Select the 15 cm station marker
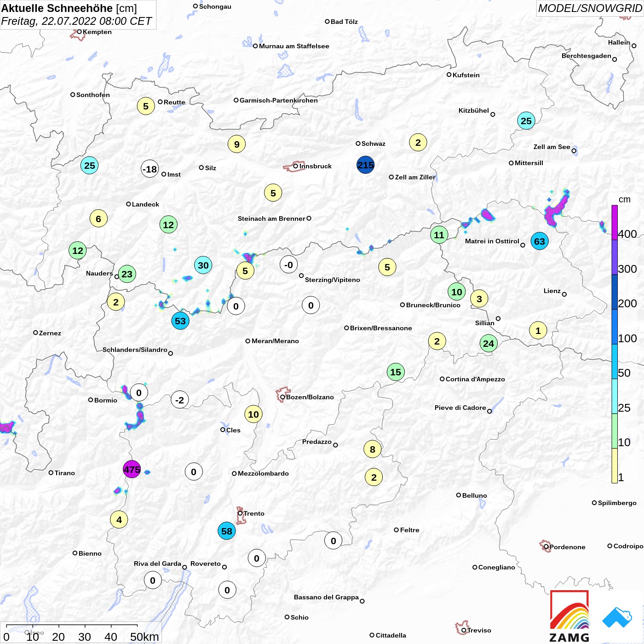Image resolution: width=644 pixels, height=644 pixels. click(x=396, y=372)
